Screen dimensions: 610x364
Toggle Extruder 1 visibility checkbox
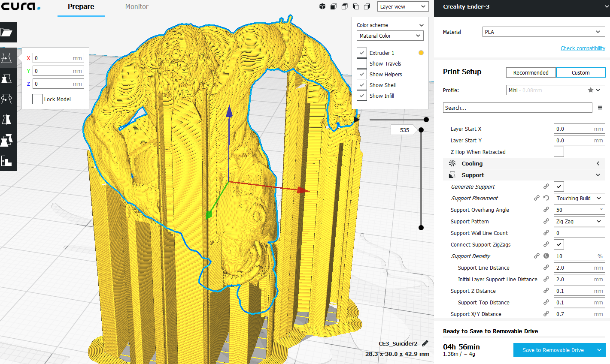(362, 53)
